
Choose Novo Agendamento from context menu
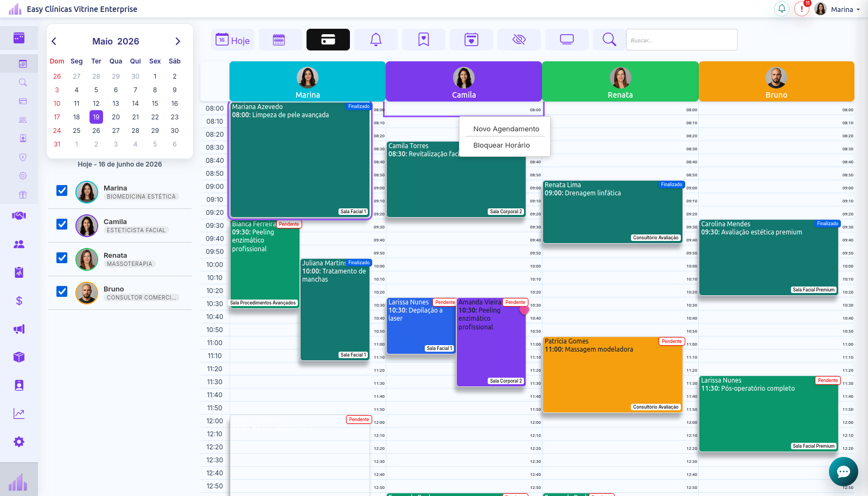pos(506,129)
